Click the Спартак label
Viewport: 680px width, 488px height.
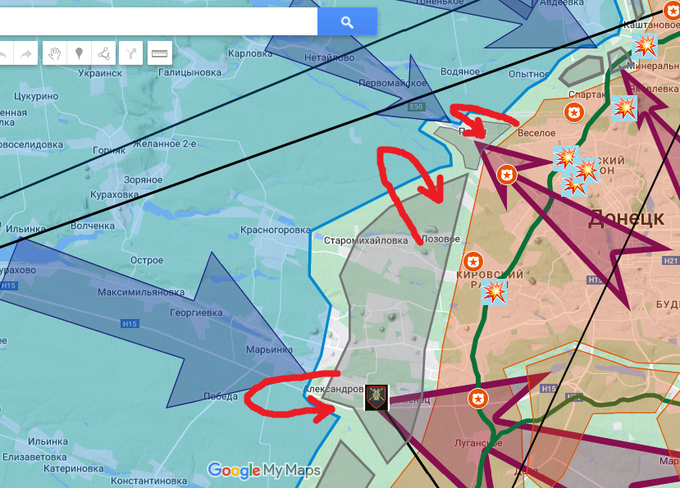(587, 95)
